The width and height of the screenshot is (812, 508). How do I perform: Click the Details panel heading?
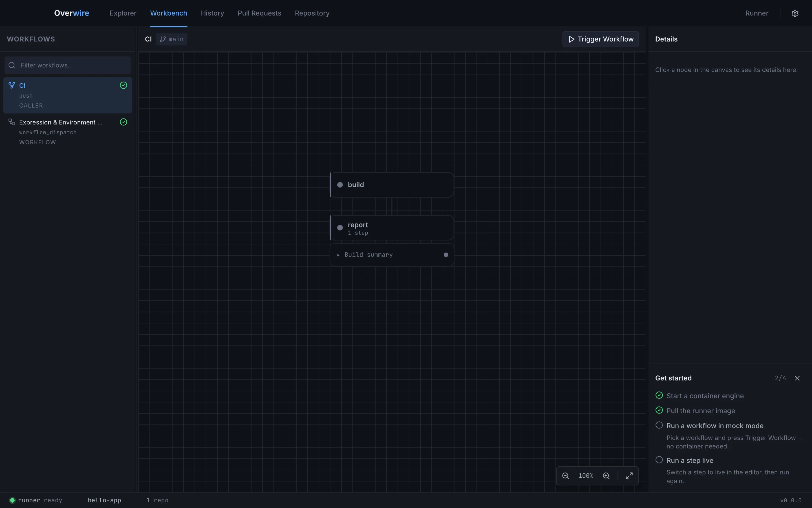pyautogui.click(x=666, y=39)
